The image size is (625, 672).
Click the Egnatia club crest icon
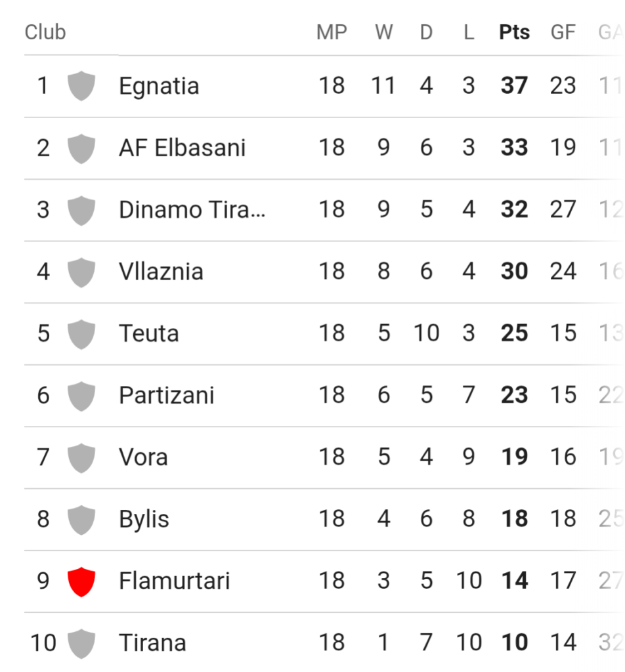pos(81,86)
